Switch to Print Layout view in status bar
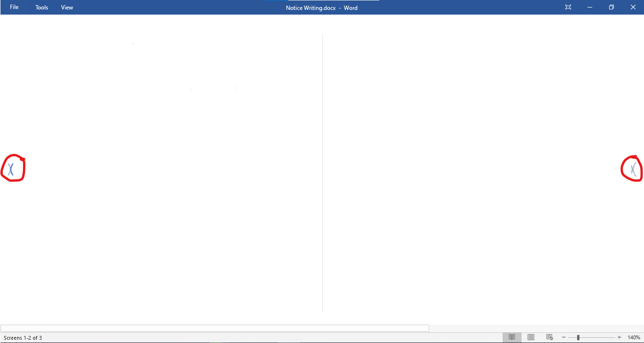The height and width of the screenshot is (343, 644). click(531, 337)
